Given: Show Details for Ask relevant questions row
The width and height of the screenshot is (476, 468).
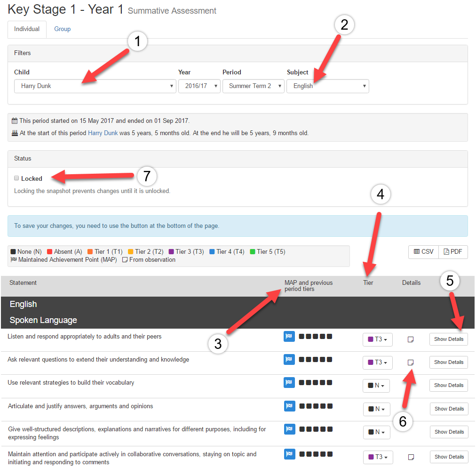Looking at the screenshot, I should coord(449,362).
